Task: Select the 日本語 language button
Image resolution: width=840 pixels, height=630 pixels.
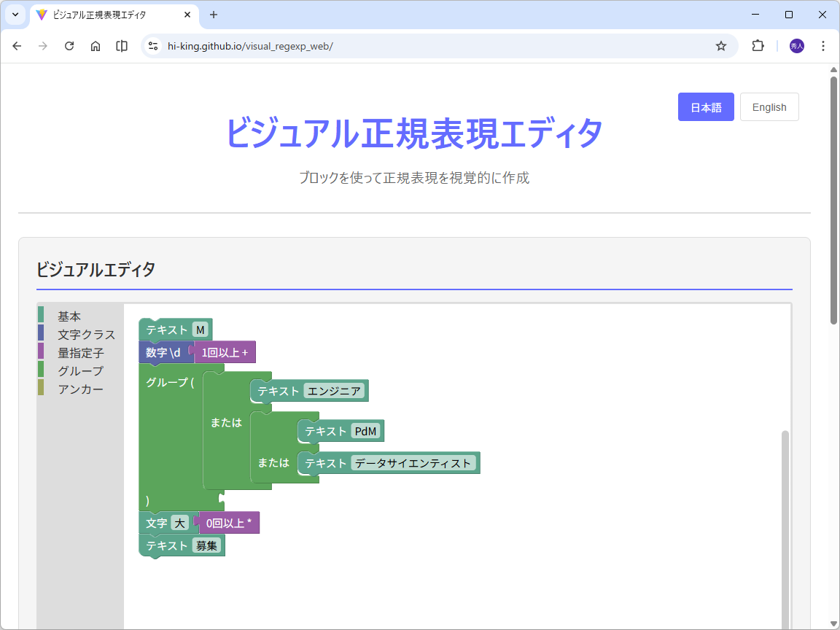Action: click(x=706, y=106)
